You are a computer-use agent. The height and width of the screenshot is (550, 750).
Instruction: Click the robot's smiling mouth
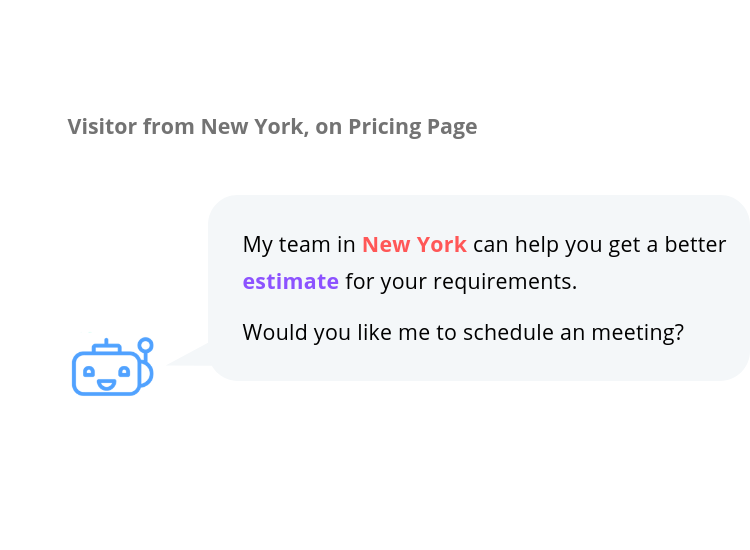pyautogui.click(x=106, y=382)
